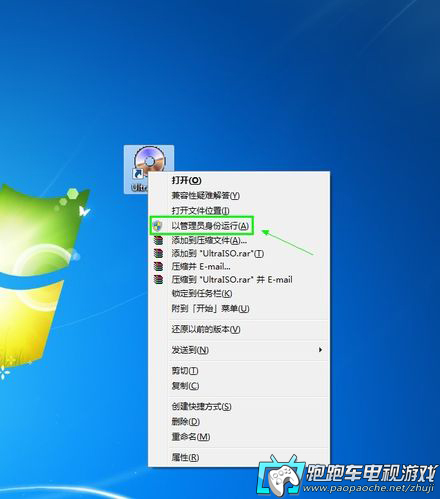Open 属性(R) properties entry

239,457
